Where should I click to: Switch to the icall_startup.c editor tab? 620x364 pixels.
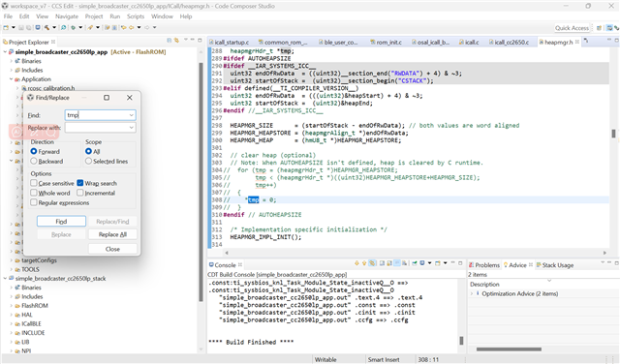click(x=229, y=42)
